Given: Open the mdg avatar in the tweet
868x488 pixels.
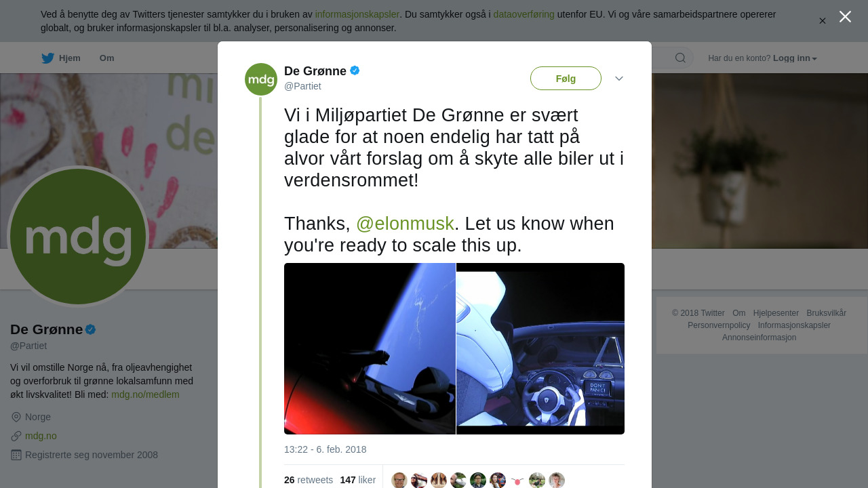Looking at the screenshot, I should click(261, 79).
